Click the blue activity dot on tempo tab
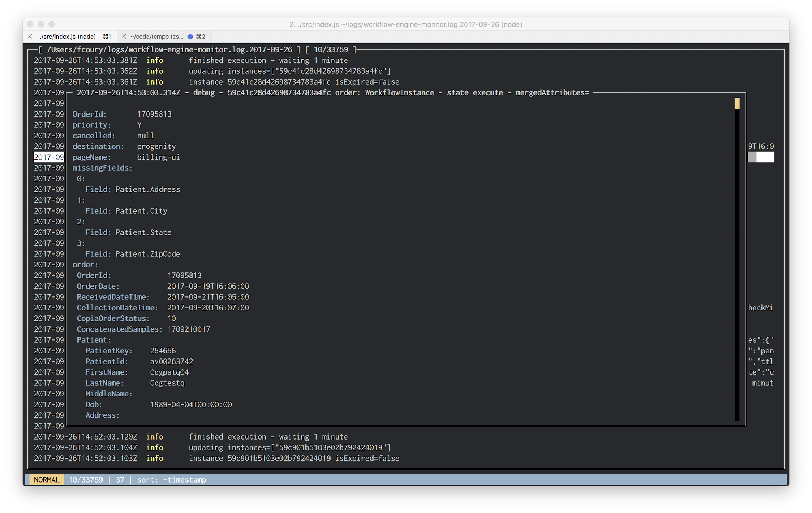The height and width of the screenshot is (513, 812). click(190, 37)
